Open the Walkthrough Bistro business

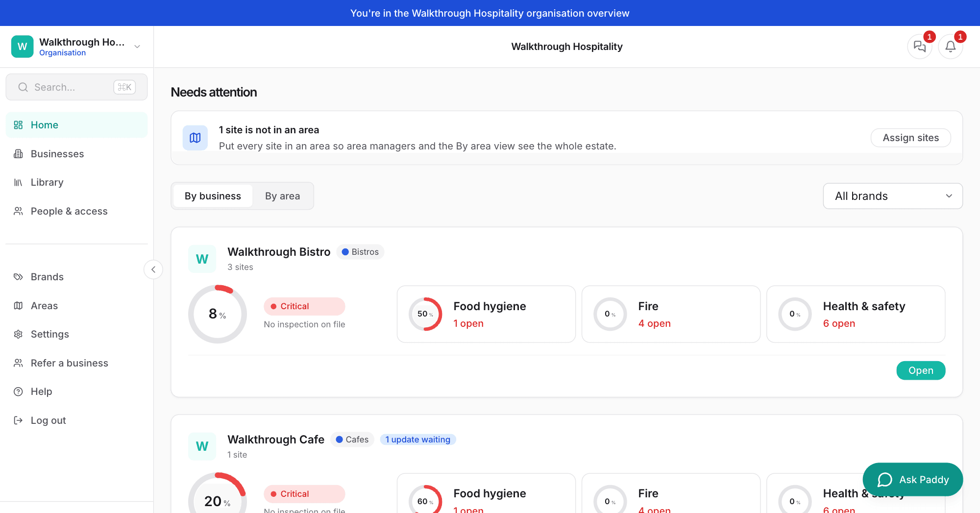pyautogui.click(x=921, y=370)
